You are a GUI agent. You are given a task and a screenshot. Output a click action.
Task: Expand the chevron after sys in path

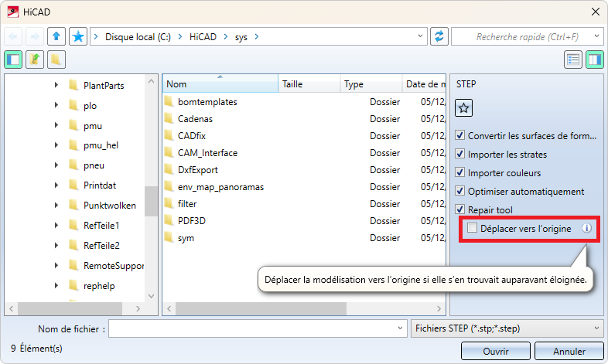coord(257,37)
